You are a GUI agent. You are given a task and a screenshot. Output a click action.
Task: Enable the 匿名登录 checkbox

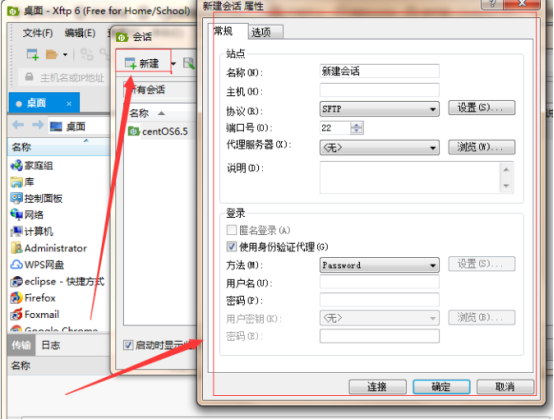pos(231,230)
